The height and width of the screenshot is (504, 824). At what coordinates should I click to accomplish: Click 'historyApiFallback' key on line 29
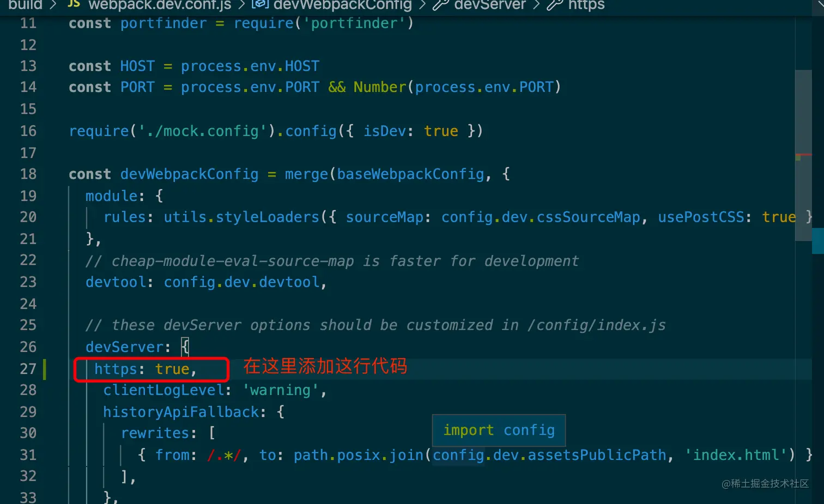tap(181, 412)
